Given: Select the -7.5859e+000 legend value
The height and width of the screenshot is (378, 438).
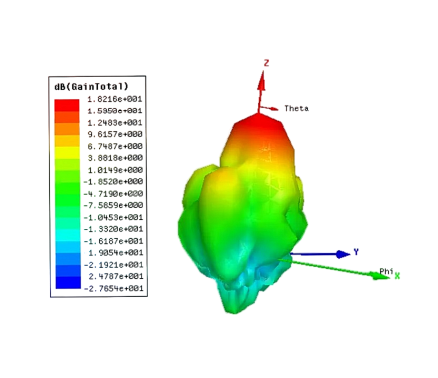Looking at the screenshot, I should pyautogui.click(x=113, y=205).
